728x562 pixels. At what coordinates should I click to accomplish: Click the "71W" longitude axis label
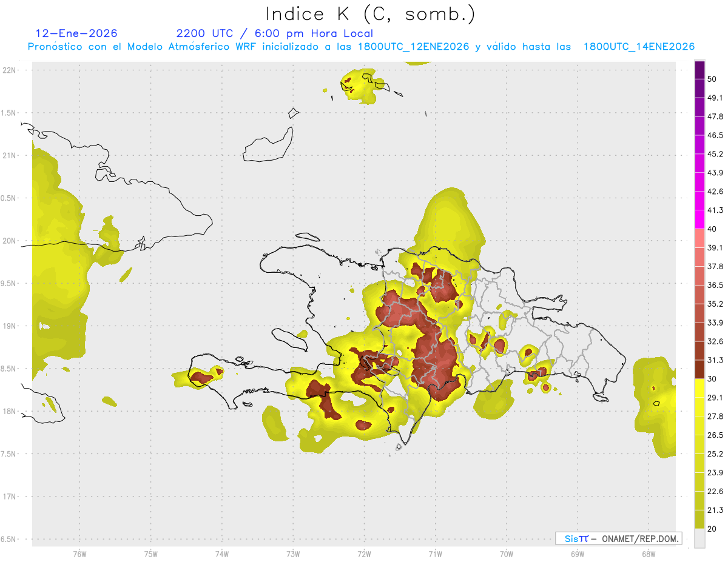pyautogui.click(x=435, y=554)
